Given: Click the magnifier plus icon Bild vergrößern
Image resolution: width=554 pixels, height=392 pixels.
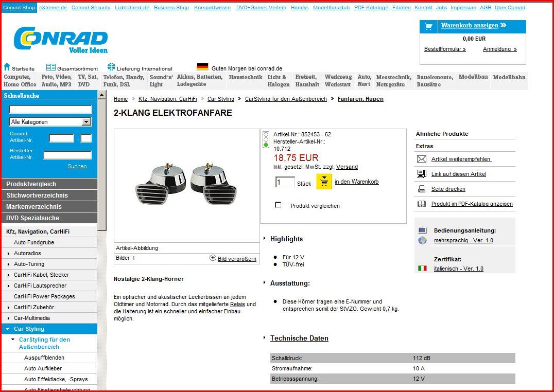Looking at the screenshot, I should point(213,258).
